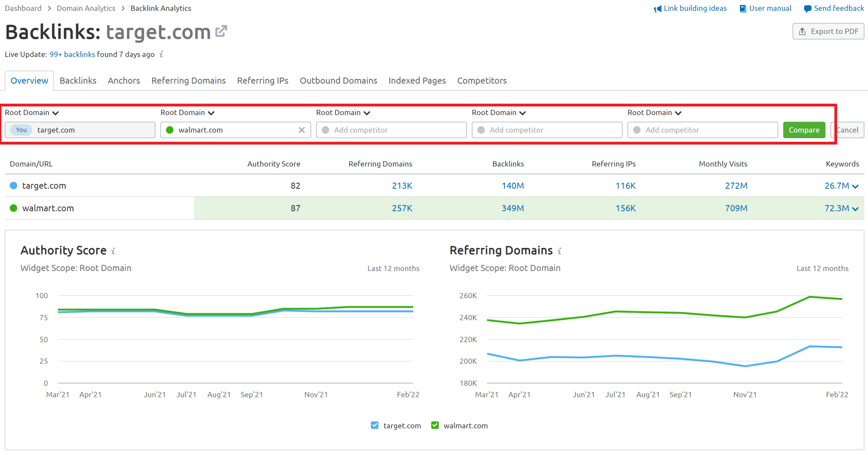Switch to the Backlinks tab
Image resolution: width=868 pixels, height=455 pixels.
[x=78, y=81]
